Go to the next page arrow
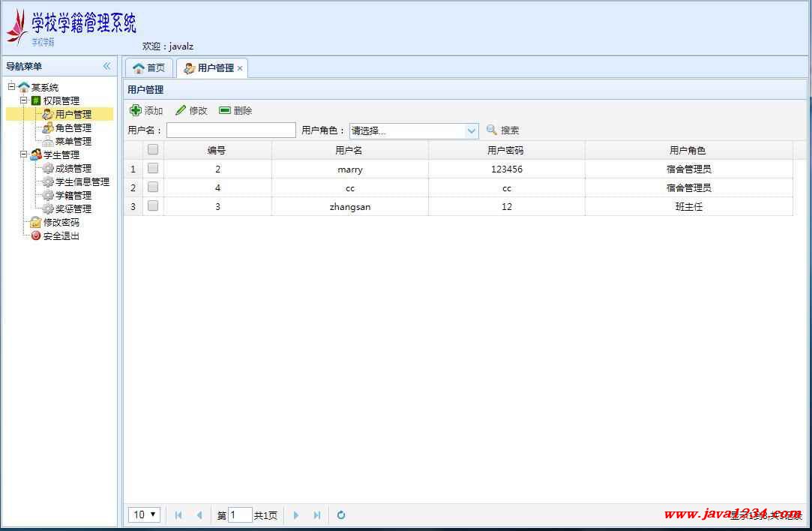Viewport: 812px width, 531px height. [296, 514]
